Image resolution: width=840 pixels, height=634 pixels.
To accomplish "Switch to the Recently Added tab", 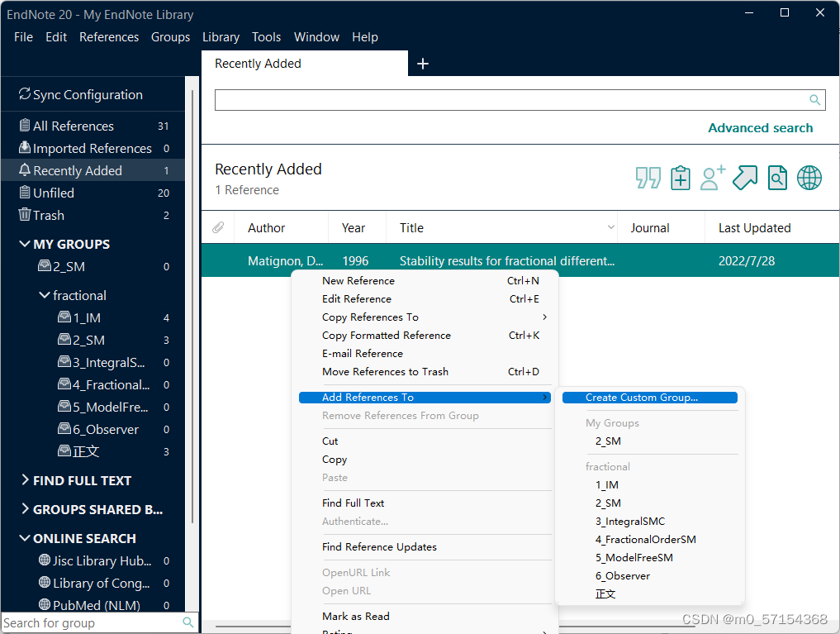I will 304,64.
